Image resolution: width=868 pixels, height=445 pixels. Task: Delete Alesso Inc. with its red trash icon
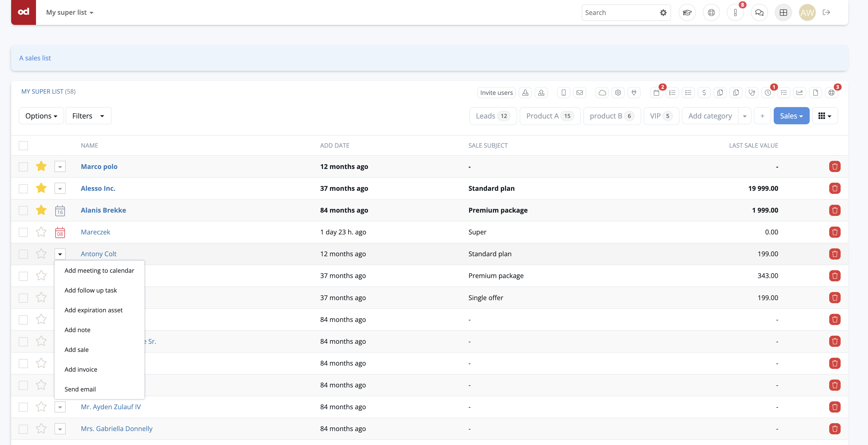(x=834, y=188)
